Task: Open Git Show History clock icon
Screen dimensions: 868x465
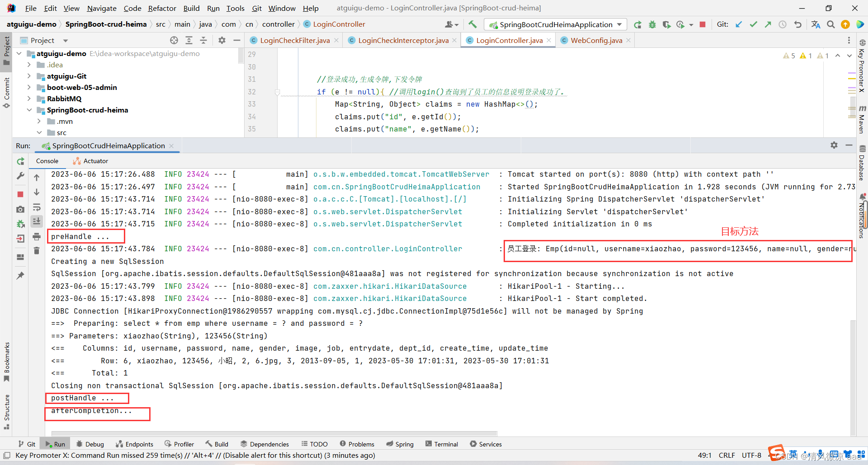Action: tap(783, 24)
